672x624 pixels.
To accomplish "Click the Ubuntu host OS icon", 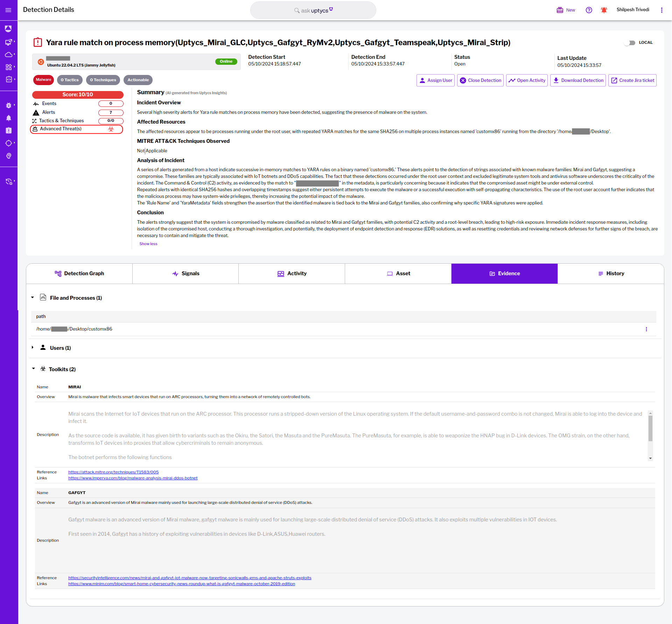I will tap(41, 62).
